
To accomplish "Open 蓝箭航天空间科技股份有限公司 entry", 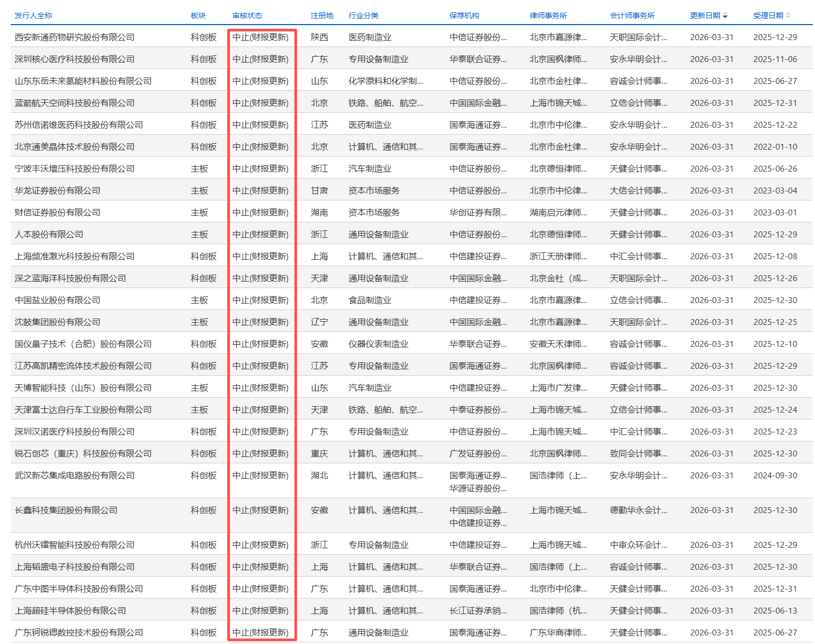I will [74, 103].
